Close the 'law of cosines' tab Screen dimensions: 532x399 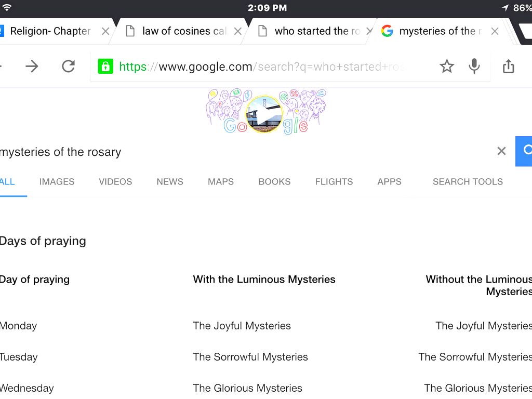238,31
